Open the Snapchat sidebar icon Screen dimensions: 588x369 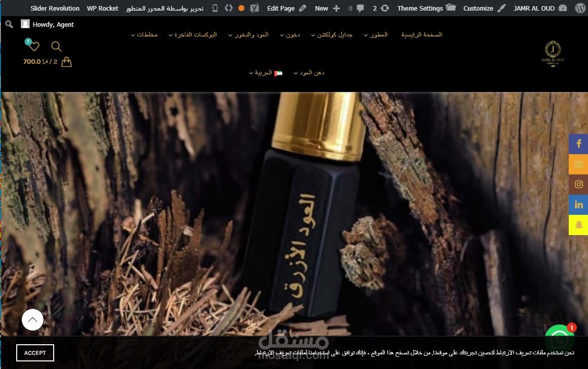(578, 225)
